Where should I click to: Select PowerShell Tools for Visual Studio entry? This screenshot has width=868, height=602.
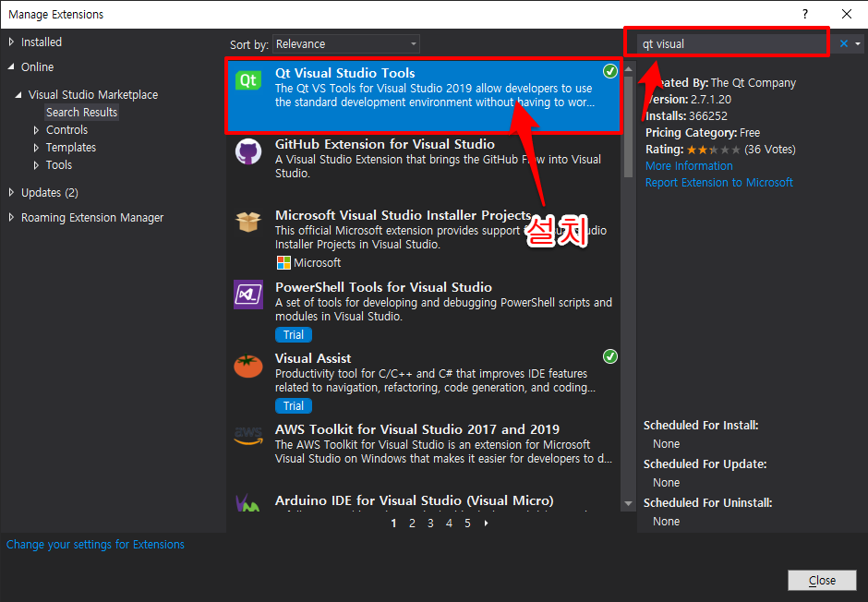click(424, 311)
